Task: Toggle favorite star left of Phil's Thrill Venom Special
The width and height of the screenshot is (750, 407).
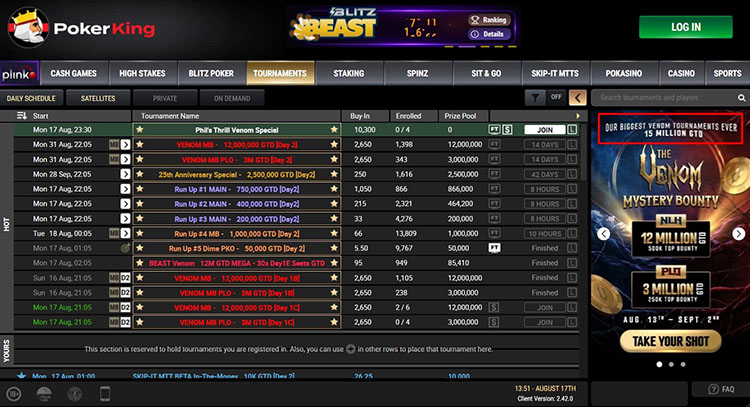Action: 140,129
